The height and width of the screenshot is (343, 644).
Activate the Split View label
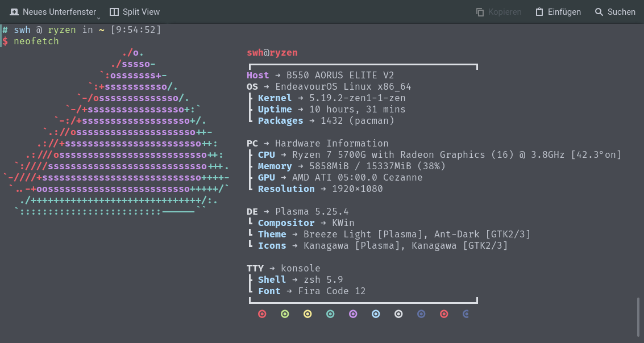tap(142, 12)
